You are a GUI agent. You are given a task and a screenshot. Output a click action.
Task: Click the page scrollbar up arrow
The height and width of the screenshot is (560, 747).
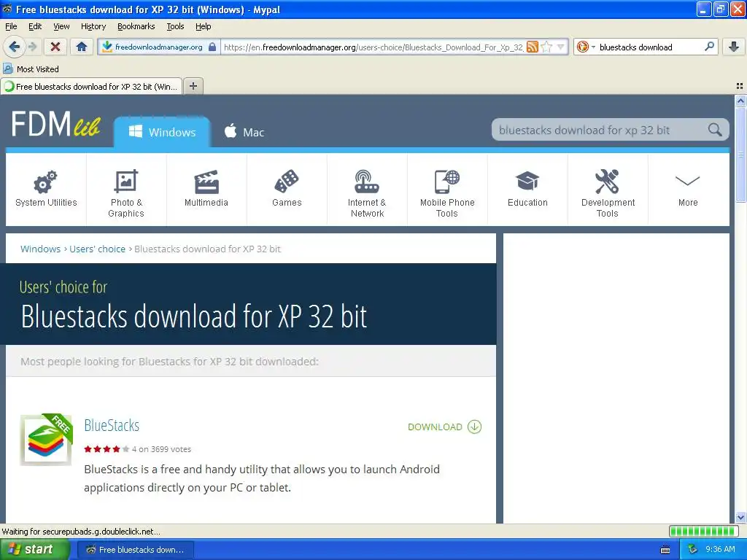tap(740, 101)
